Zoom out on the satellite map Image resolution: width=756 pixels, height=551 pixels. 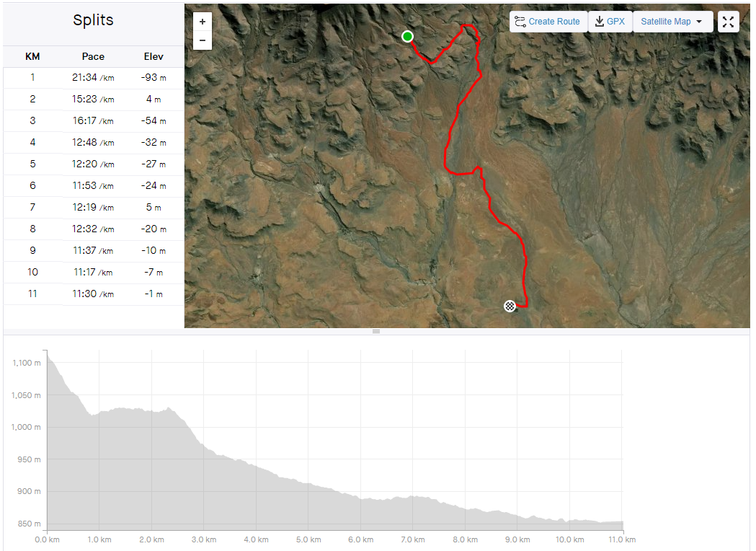203,40
